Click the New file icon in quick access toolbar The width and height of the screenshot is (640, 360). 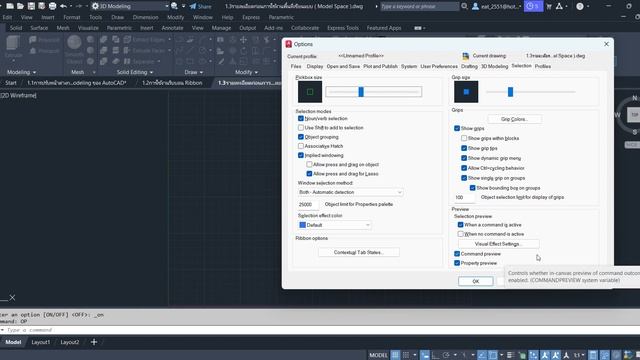pos(10,6)
